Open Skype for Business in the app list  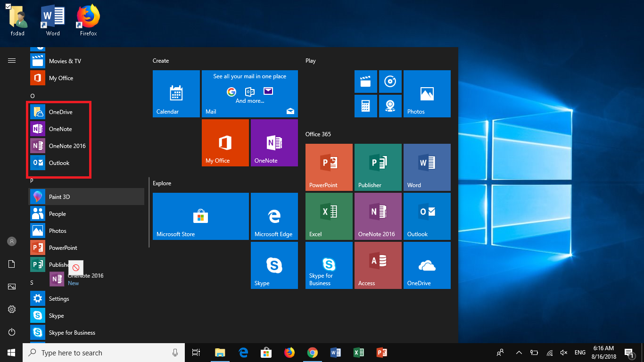(x=86, y=332)
